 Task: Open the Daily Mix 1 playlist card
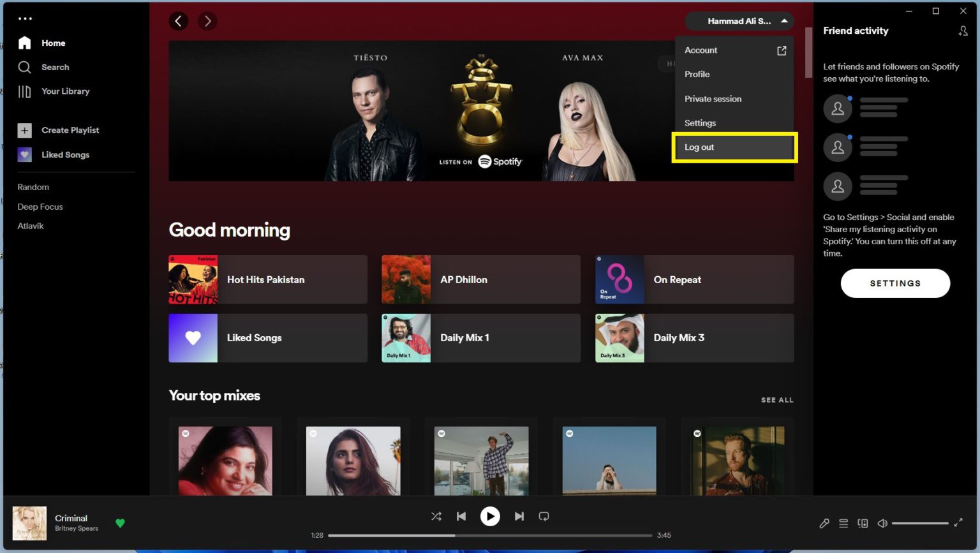pyautogui.click(x=481, y=338)
